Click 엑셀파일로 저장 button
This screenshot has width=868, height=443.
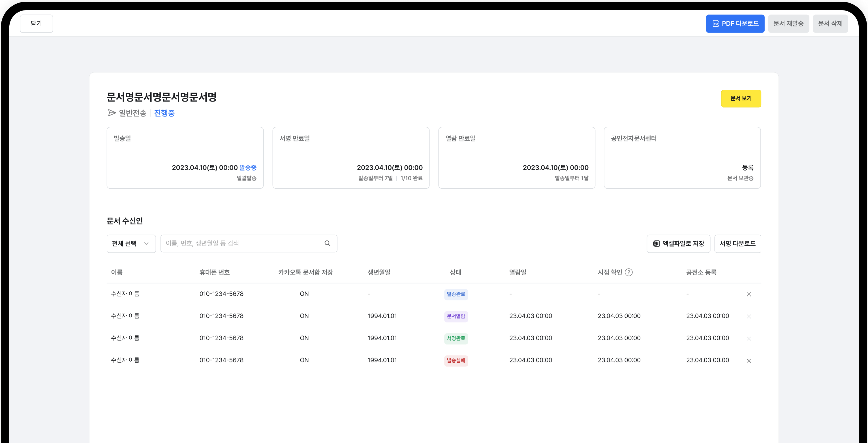point(678,243)
